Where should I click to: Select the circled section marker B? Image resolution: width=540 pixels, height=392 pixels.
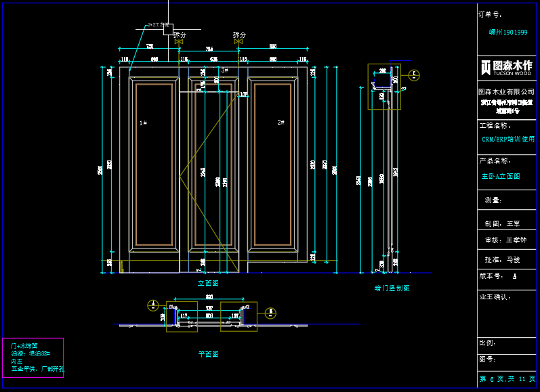point(270,313)
